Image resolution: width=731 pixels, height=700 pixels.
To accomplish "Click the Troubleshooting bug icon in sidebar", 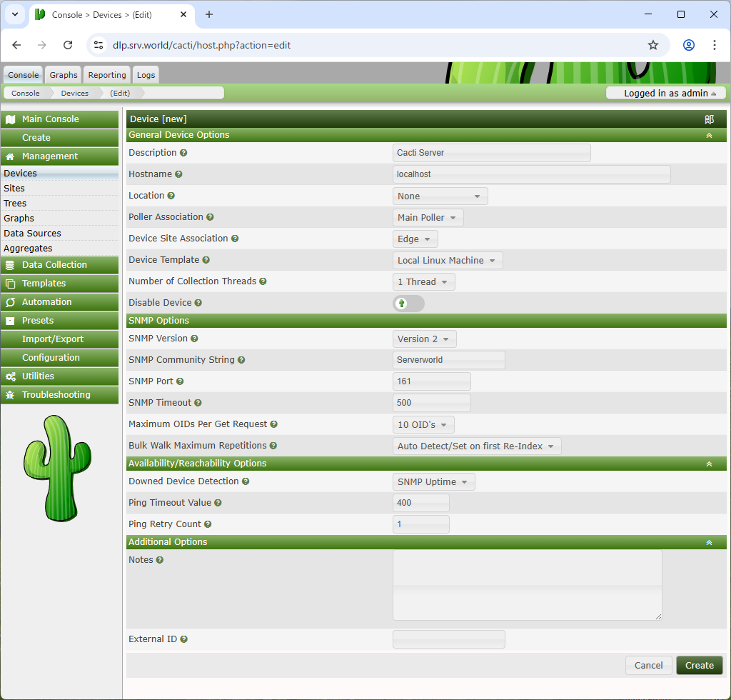I will coord(10,395).
